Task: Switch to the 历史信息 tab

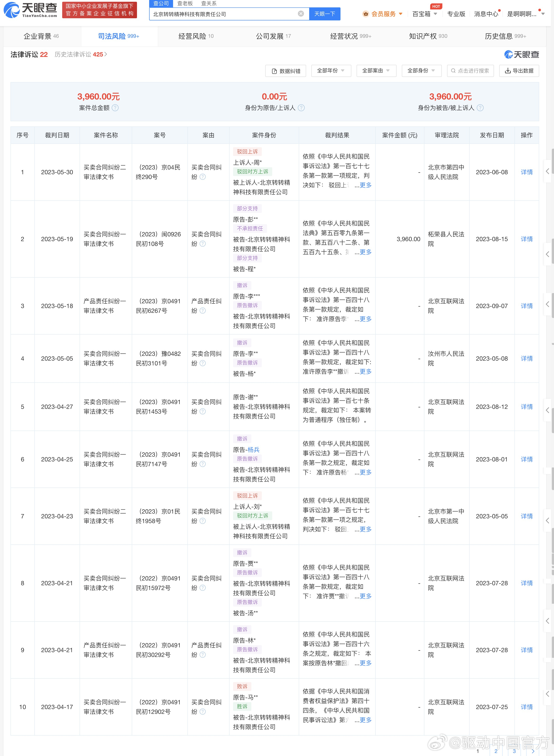Action: coord(505,36)
